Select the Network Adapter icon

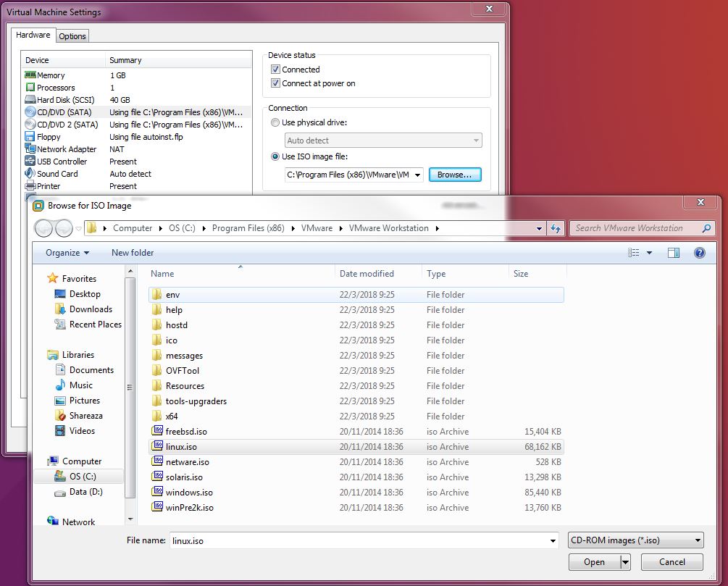(x=30, y=148)
